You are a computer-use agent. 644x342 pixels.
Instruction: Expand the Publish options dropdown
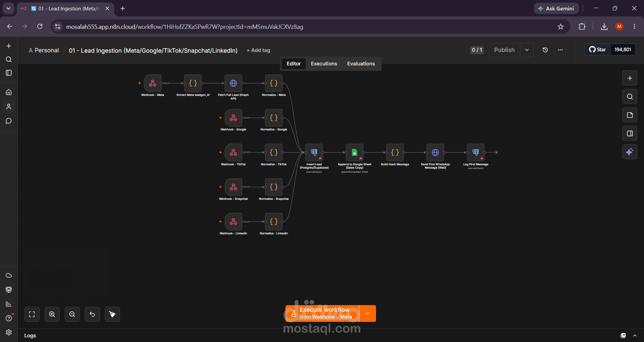(x=527, y=50)
